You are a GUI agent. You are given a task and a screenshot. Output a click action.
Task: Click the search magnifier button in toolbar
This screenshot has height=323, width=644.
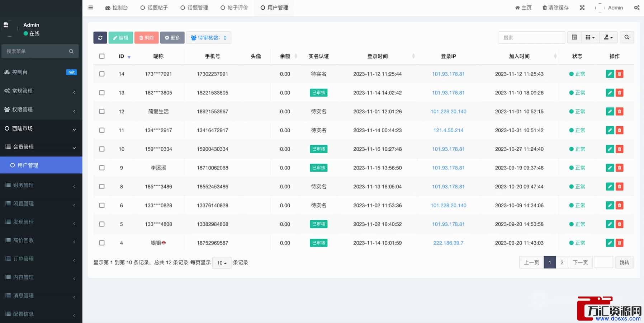pyautogui.click(x=627, y=37)
